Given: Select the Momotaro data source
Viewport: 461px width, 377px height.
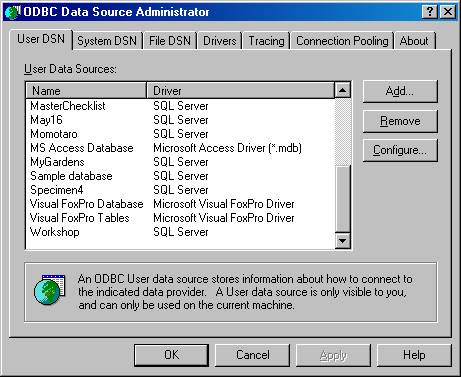Looking at the screenshot, I should 54,134.
